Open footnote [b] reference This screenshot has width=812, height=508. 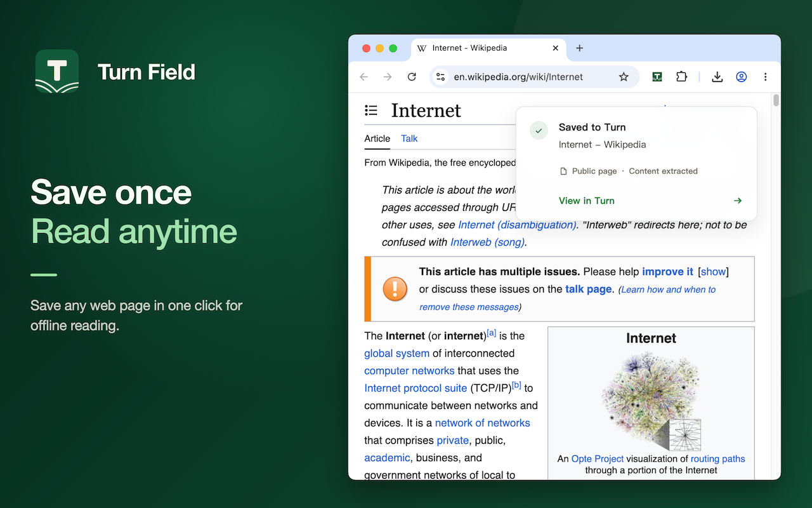click(x=516, y=385)
